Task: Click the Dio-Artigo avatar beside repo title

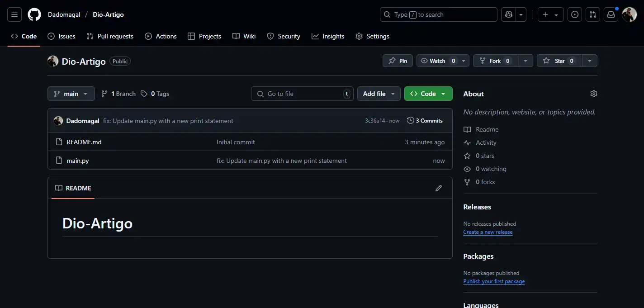Action: point(53,61)
